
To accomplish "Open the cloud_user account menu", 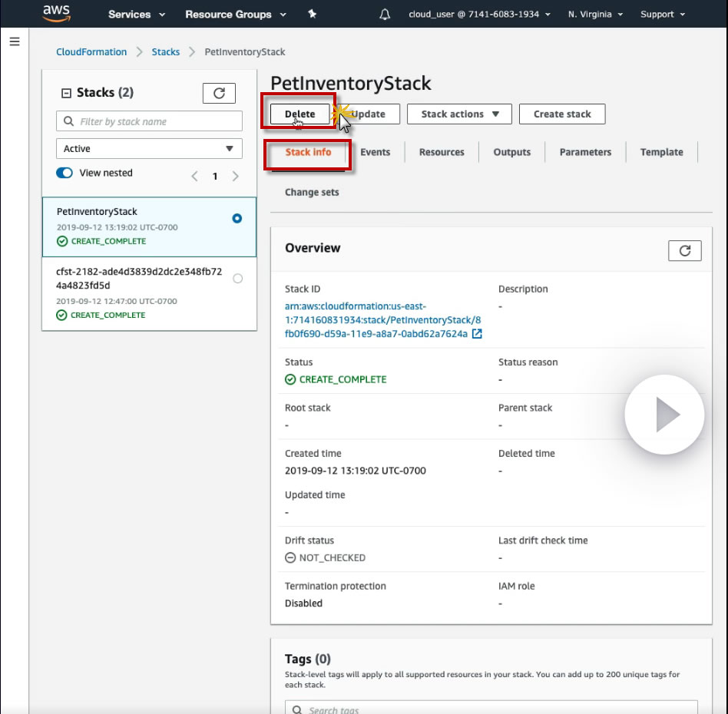I will pyautogui.click(x=479, y=14).
